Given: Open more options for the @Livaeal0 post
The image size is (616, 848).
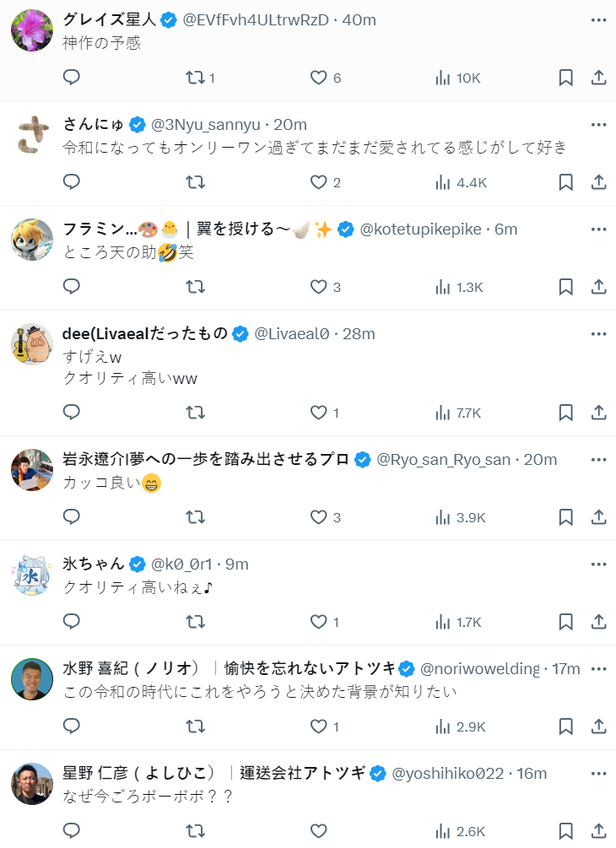Looking at the screenshot, I should [598, 333].
